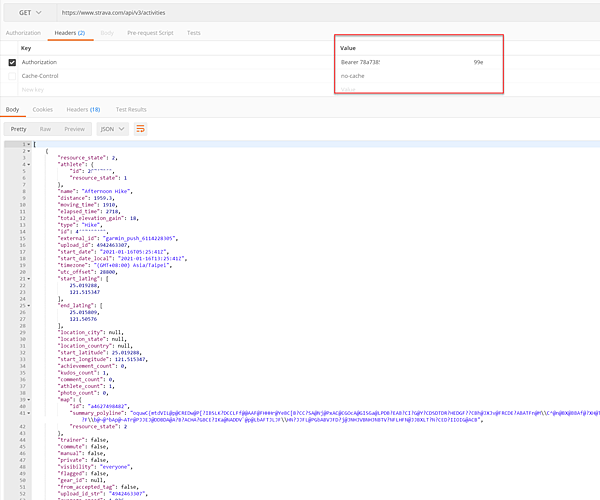Open the response Headers (18) tab
This screenshot has height=500, width=600.
(x=83, y=109)
